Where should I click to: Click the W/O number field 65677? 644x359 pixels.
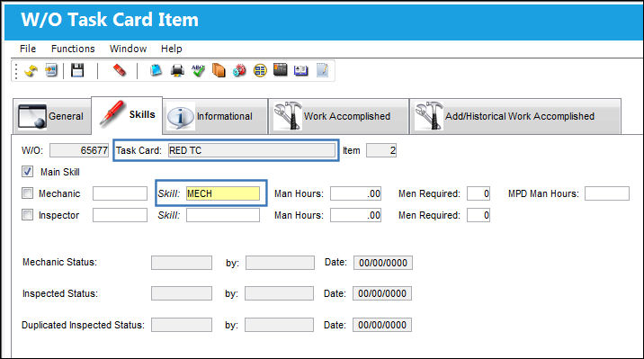click(x=79, y=150)
